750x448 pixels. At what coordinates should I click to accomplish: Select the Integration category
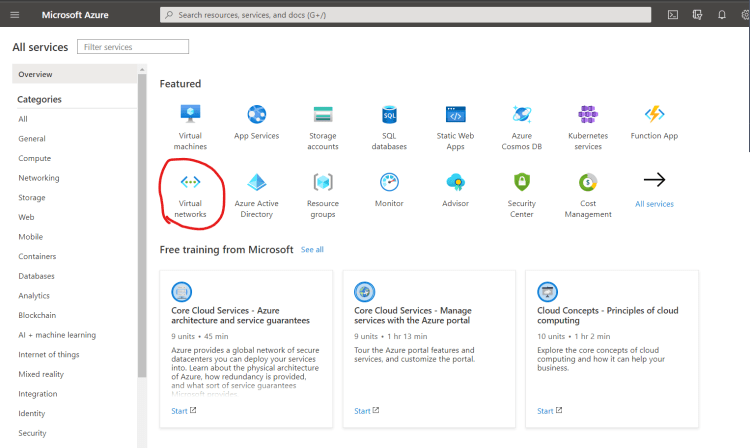(38, 393)
